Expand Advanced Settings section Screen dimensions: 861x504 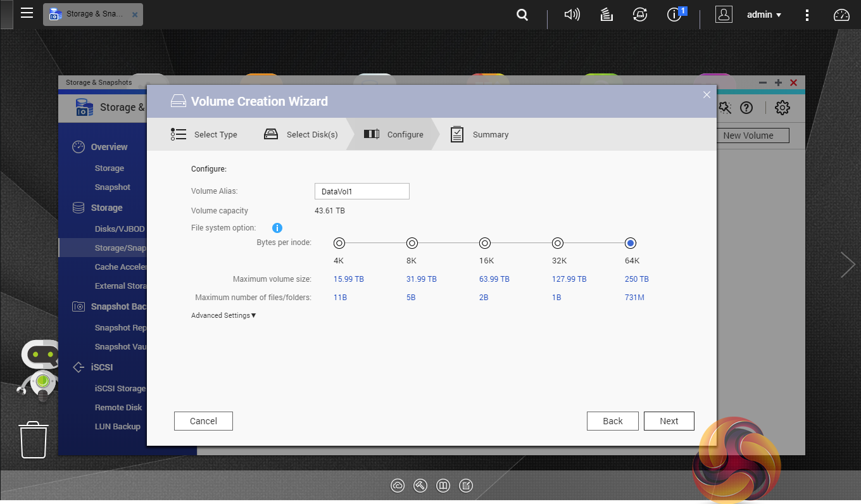[x=223, y=315]
